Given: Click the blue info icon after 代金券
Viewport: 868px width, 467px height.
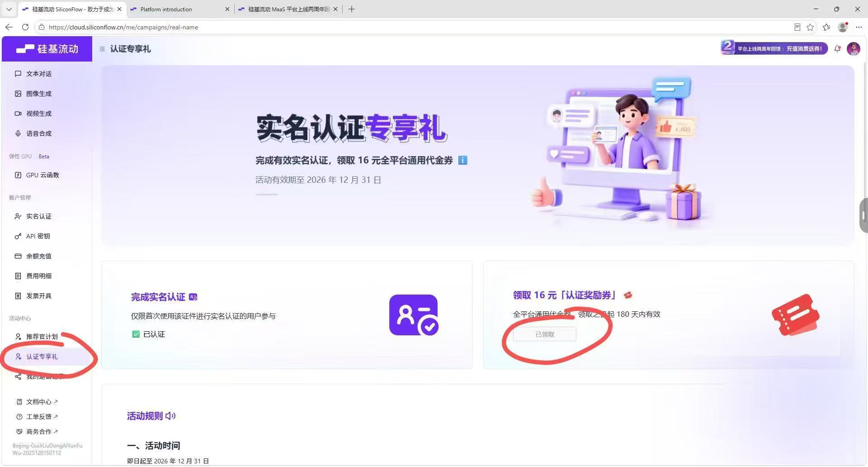Looking at the screenshot, I should [x=462, y=160].
